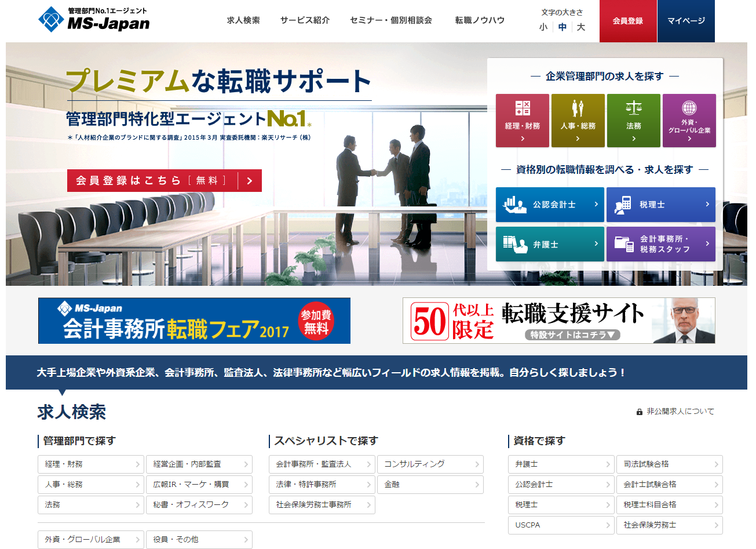Choose 経理・財務 under 管理部門で探す
The height and width of the screenshot is (549, 756).
[x=91, y=464]
